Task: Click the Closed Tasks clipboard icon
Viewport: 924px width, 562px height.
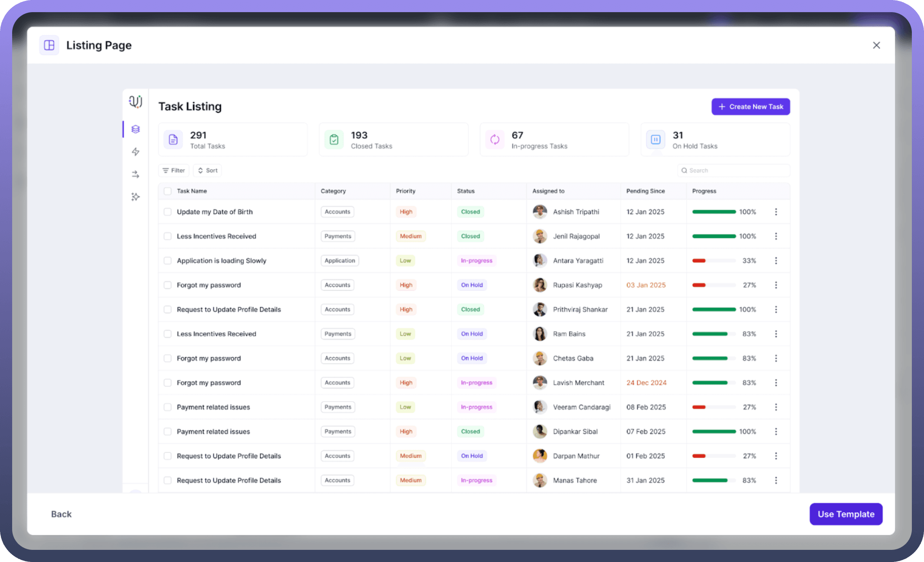Action: 334,140
